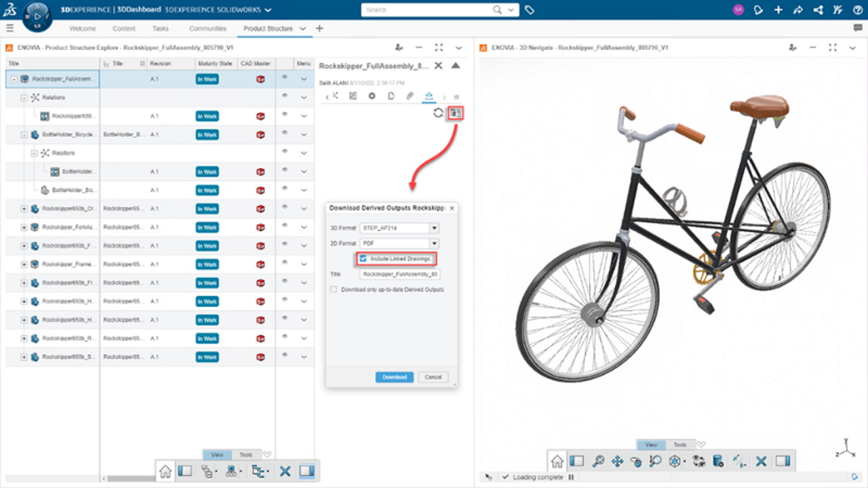Click inside the Search field at top
This screenshot has height=488, width=868.
coord(434,9)
